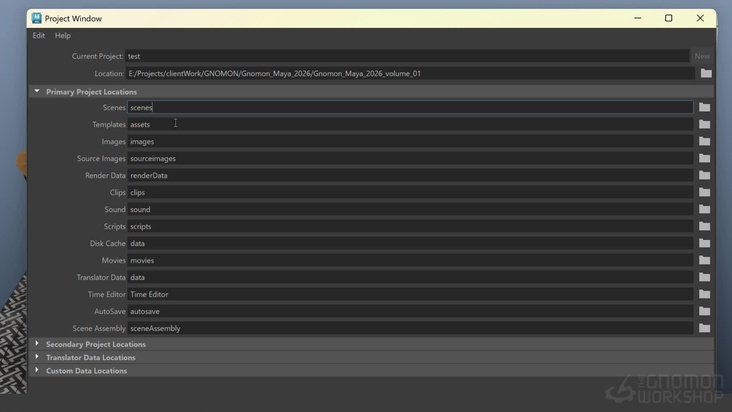Click into the Location path field
This screenshot has width=732, height=412.
point(410,73)
